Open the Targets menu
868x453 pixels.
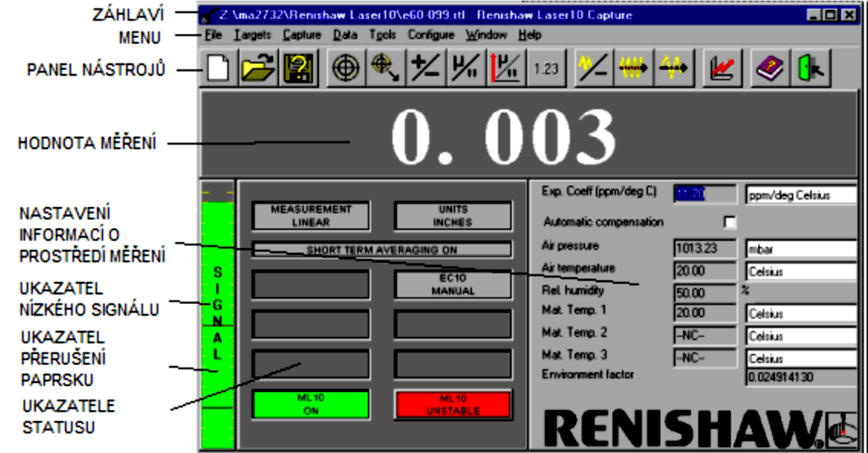click(x=253, y=35)
